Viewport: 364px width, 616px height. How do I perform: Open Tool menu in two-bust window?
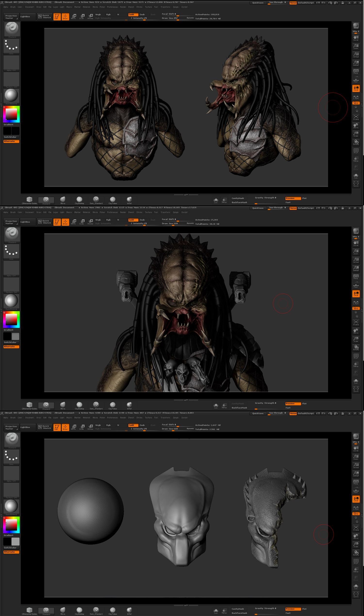click(156, 7)
